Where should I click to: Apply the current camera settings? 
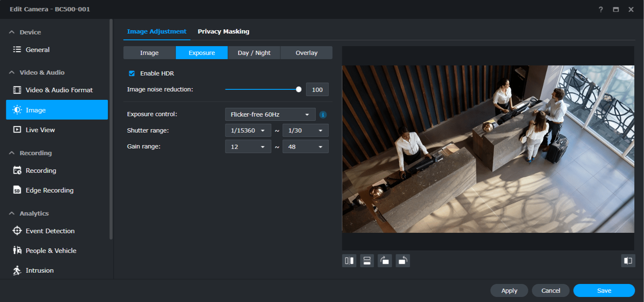pos(509,290)
